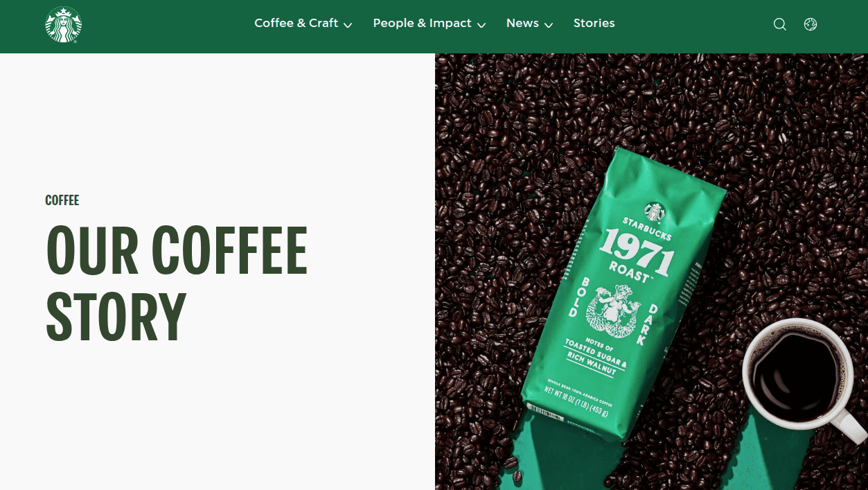The height and width of the screenshot is (490, 868).
Task: Click the Toasted Sugar & Rich Walnut label
Action: 596,358
